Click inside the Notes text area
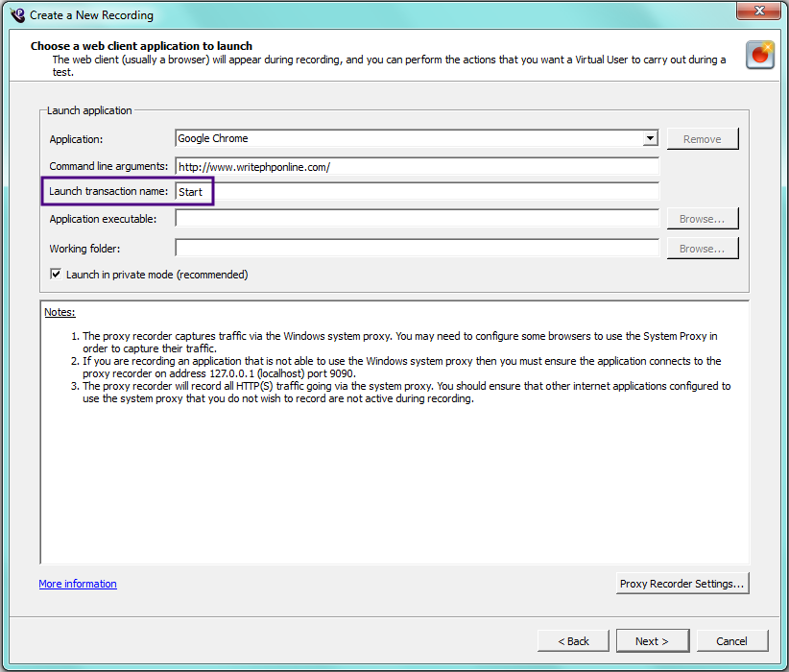Screen dimensions: 789x672 coord(394,480)
